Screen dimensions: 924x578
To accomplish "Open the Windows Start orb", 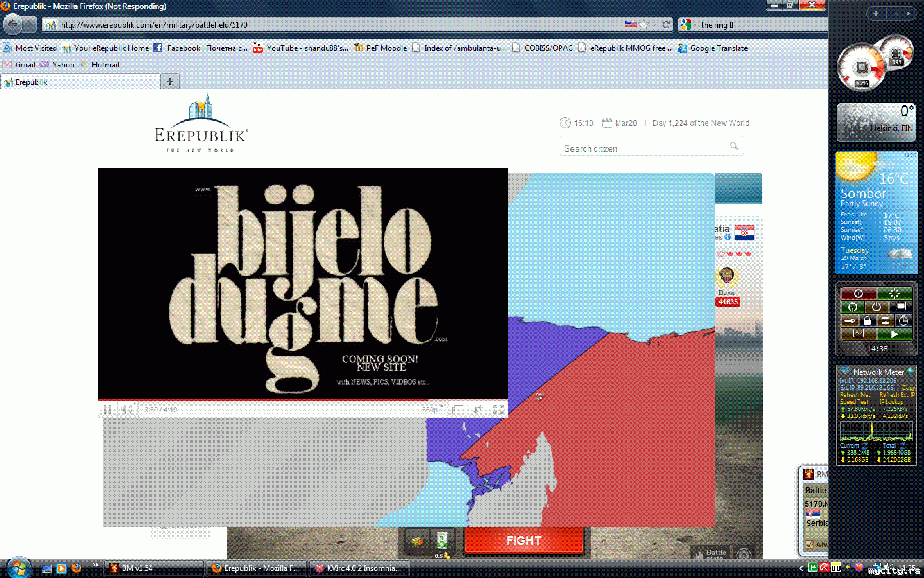I will point(19,568).
